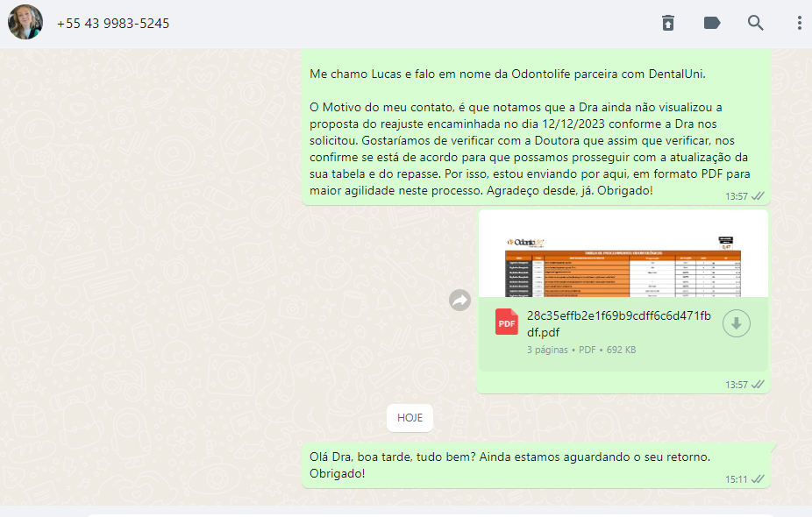Search within the conversation
This screenshot has width=812, height=517.
click(x=756, y=23)
